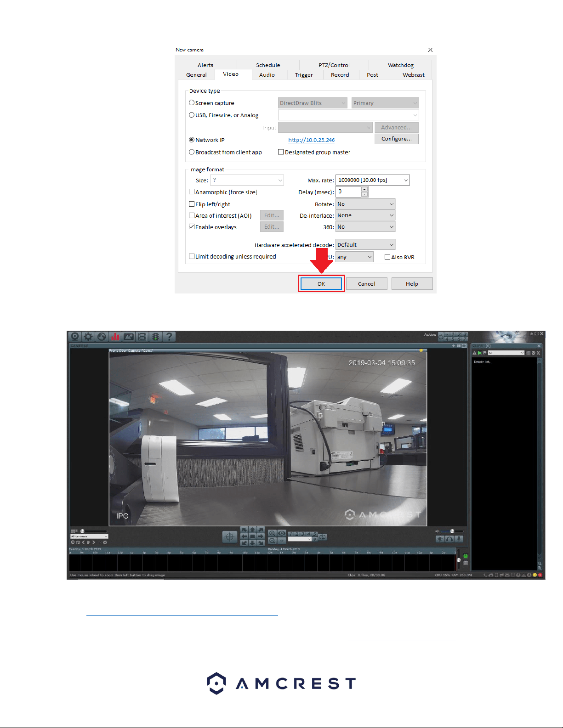
Task: Click the globe icon in Blue Iris toolbar
Action: (102, 337)
